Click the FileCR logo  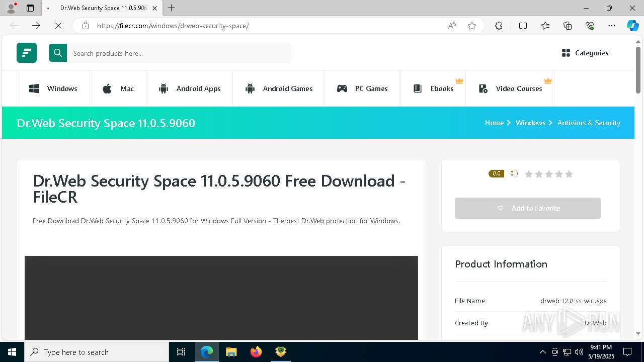click(27, 53)
